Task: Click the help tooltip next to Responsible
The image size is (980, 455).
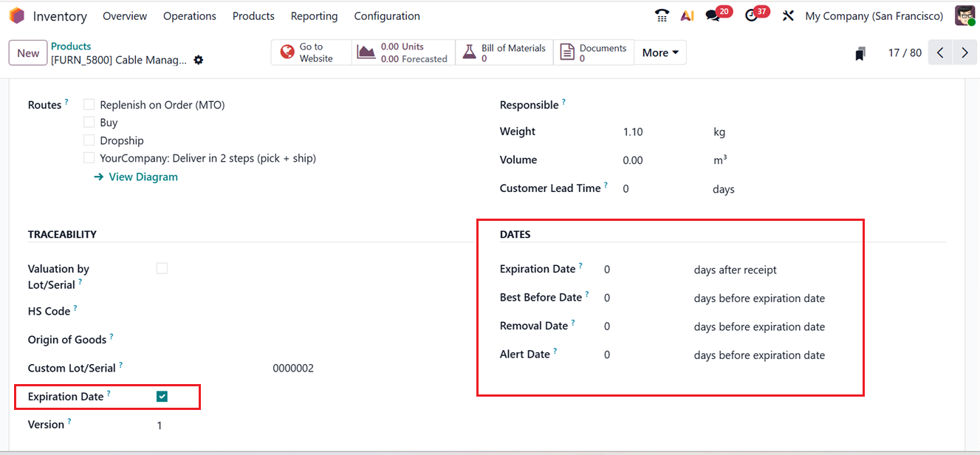Action: 563,102
